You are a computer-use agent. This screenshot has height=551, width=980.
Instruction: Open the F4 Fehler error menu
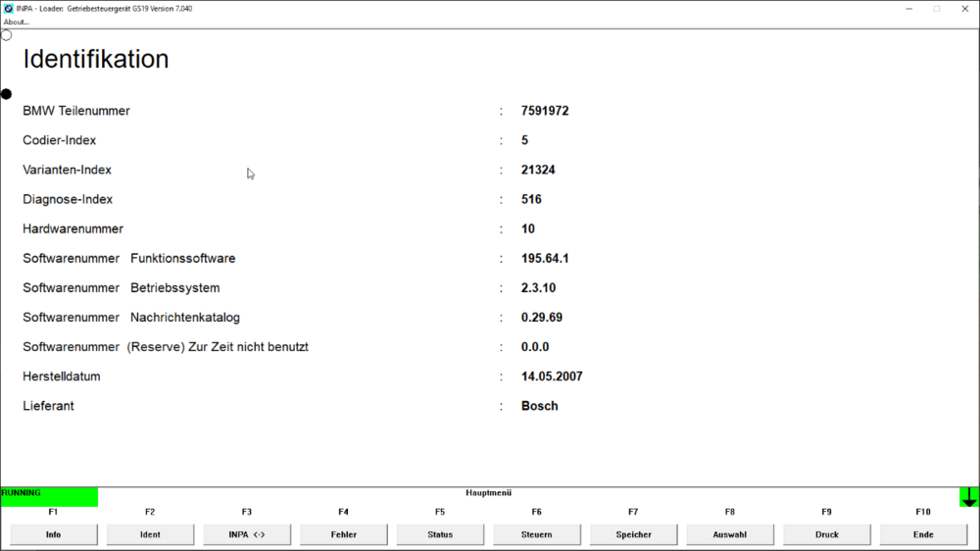tap(344, 534)
